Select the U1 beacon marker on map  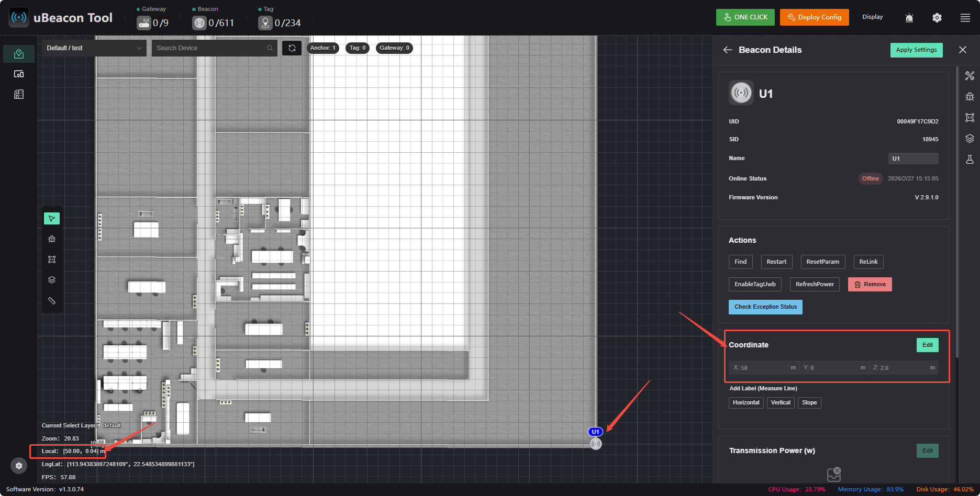tap(596, 444)
